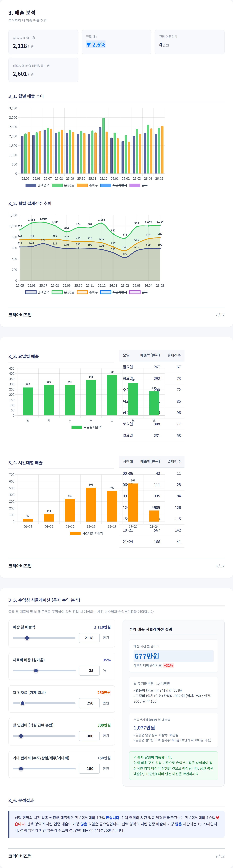Click the 코리아비즈맵 footer on page 7 / 17
Screen dimensions: 233x868
(20, 315)
